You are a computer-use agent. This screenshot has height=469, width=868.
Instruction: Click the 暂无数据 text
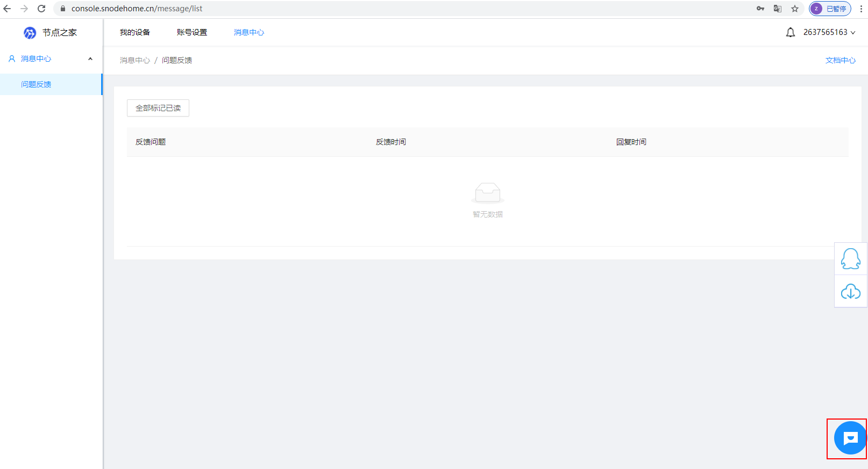tap(488, 214)
